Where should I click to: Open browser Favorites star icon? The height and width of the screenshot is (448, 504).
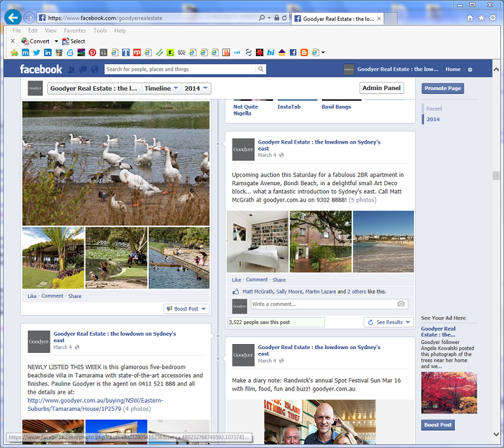[481, 18]
